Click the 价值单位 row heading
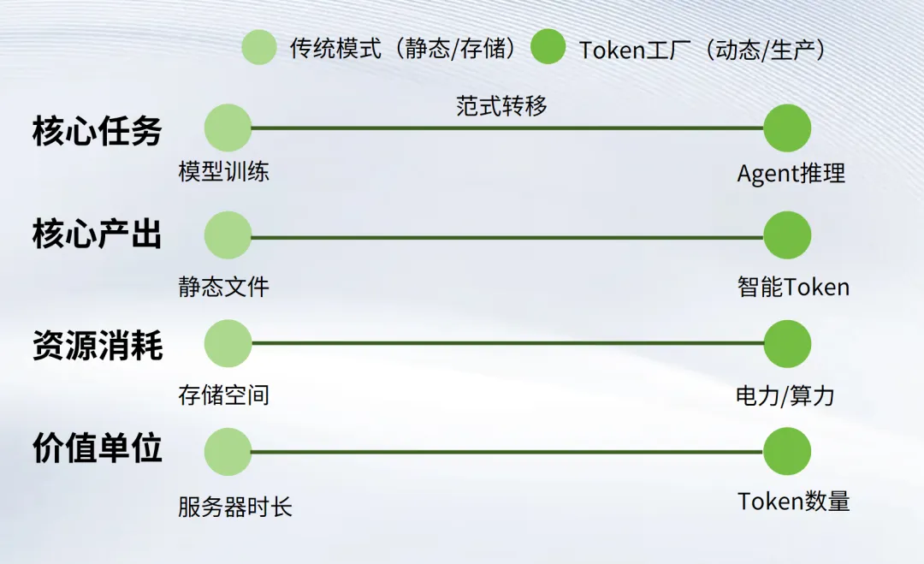The height and width of the screenshot is (564, 924). [97, 448]
